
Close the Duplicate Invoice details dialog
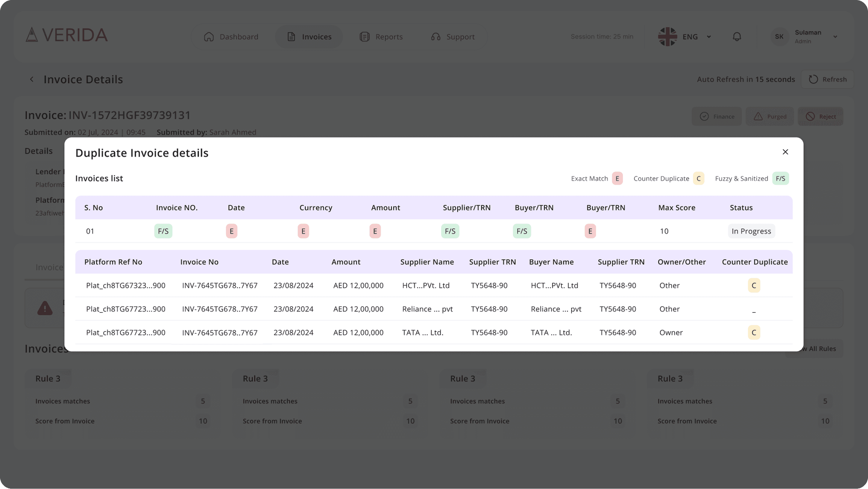[785, 152]
